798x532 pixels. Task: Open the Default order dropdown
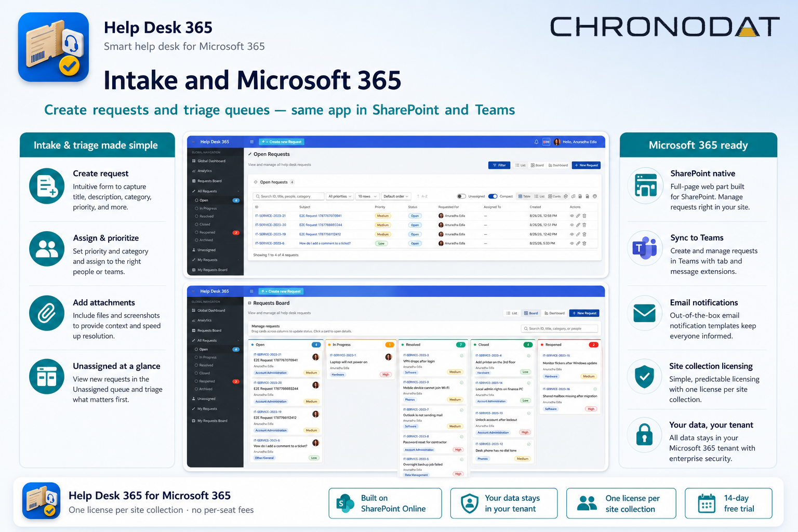[396, 196]
